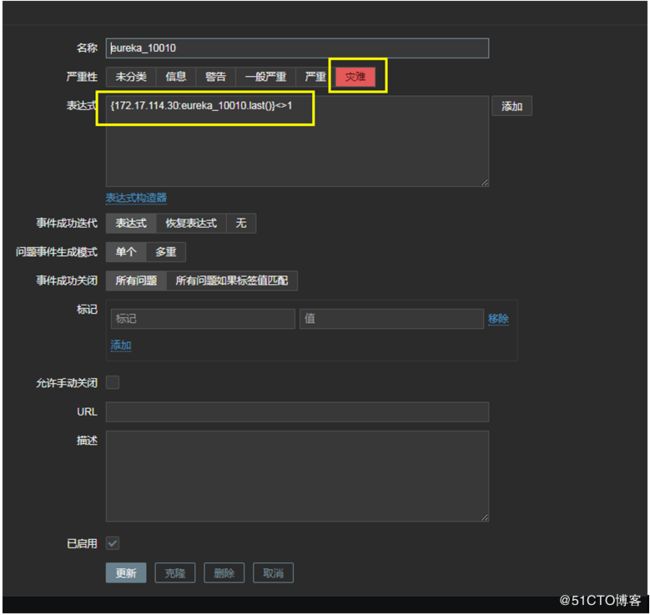
Task: Select 警告 severity level
Action: (215, 77)
